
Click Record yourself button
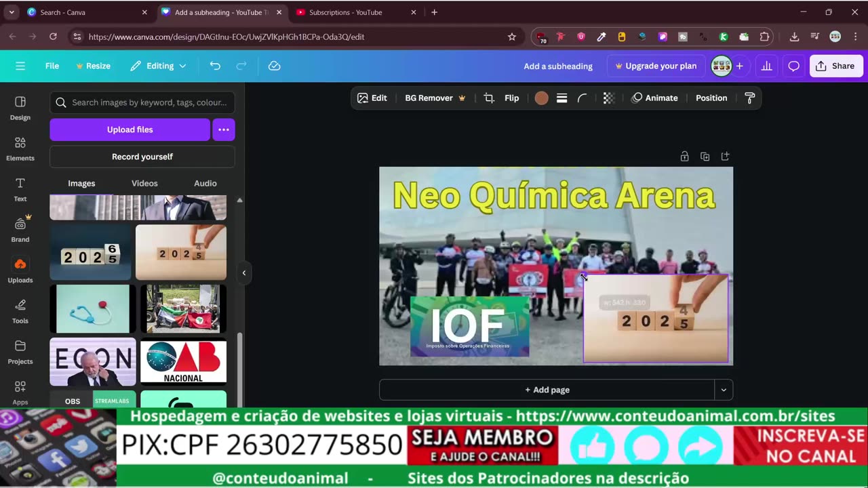142,157
